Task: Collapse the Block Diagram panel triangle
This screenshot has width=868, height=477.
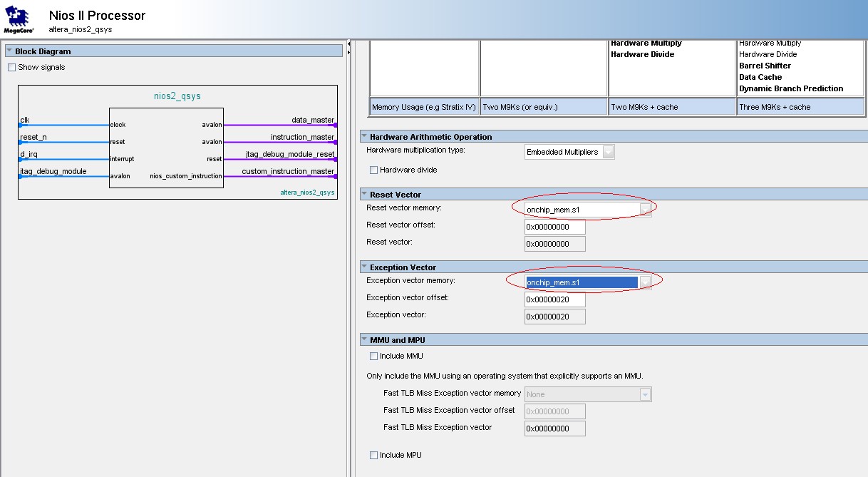Action: coord(9,51)
